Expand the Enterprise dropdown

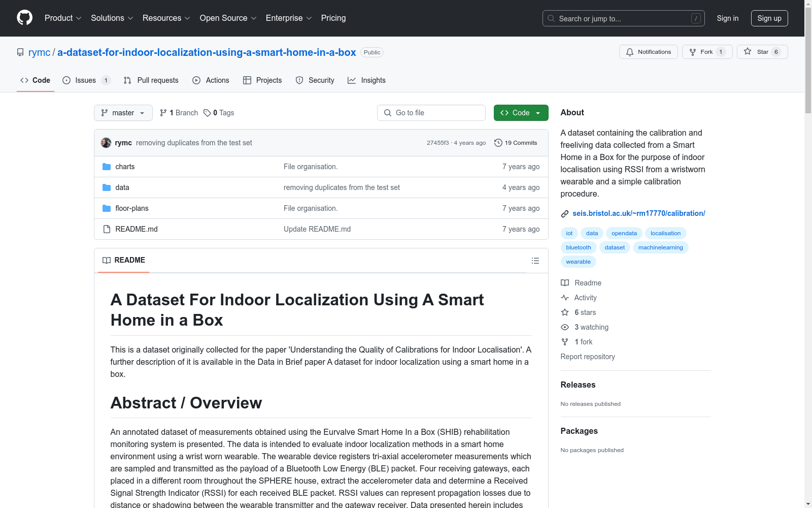pos(289,18)
